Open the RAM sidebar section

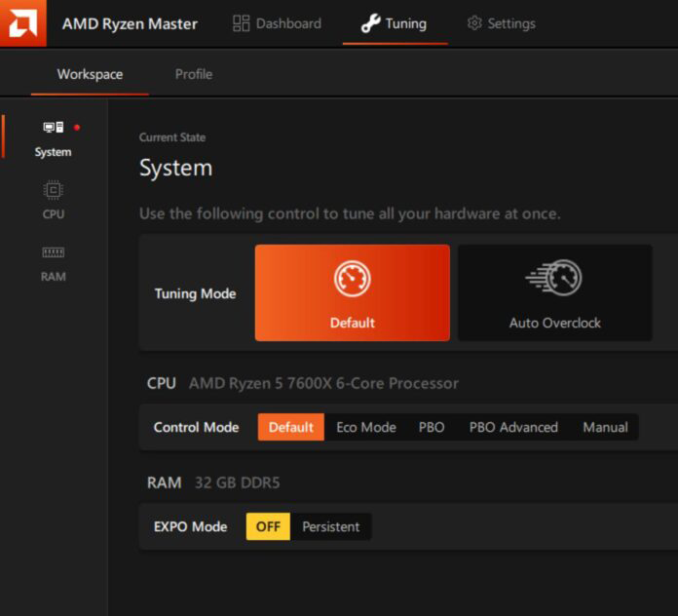[x=54, y=264]
